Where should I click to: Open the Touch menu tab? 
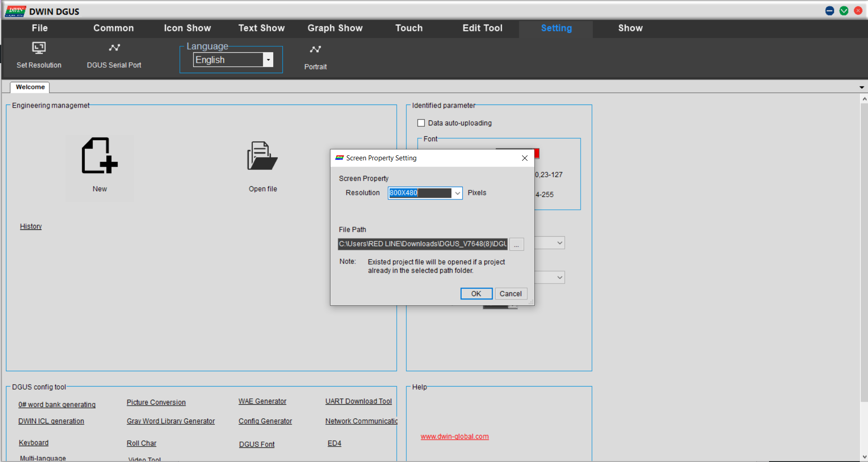point(409,28)
